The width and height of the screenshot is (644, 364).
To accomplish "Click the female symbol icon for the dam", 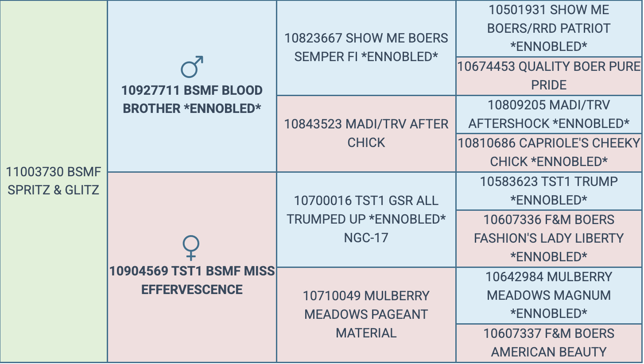I will coord(191,248).
